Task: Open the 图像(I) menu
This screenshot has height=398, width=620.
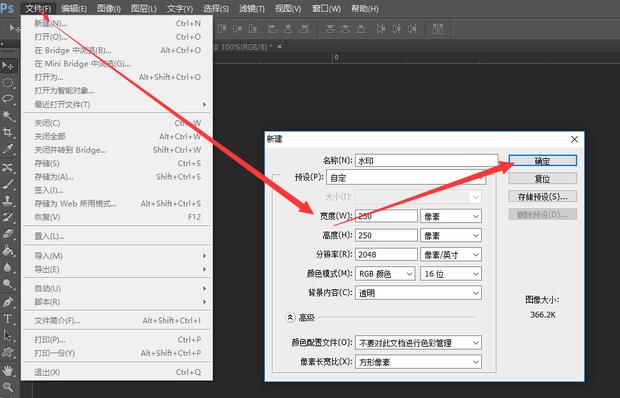Action: [109, 8]
